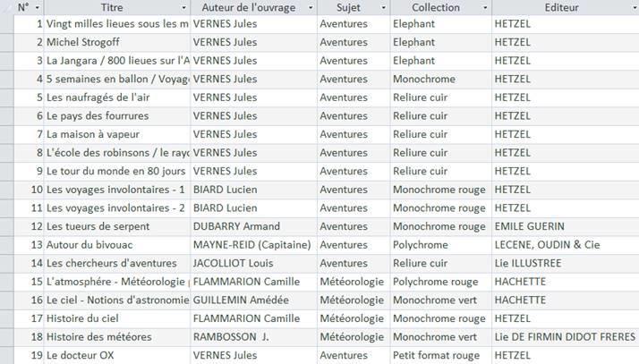Select collection cell 'Monochrome' in row 4
Screen dimensions: 639x364
(x=441, y=79)
